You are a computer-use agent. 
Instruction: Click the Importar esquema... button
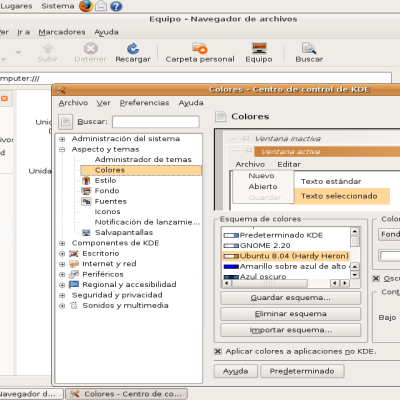[x=290, y=330]
